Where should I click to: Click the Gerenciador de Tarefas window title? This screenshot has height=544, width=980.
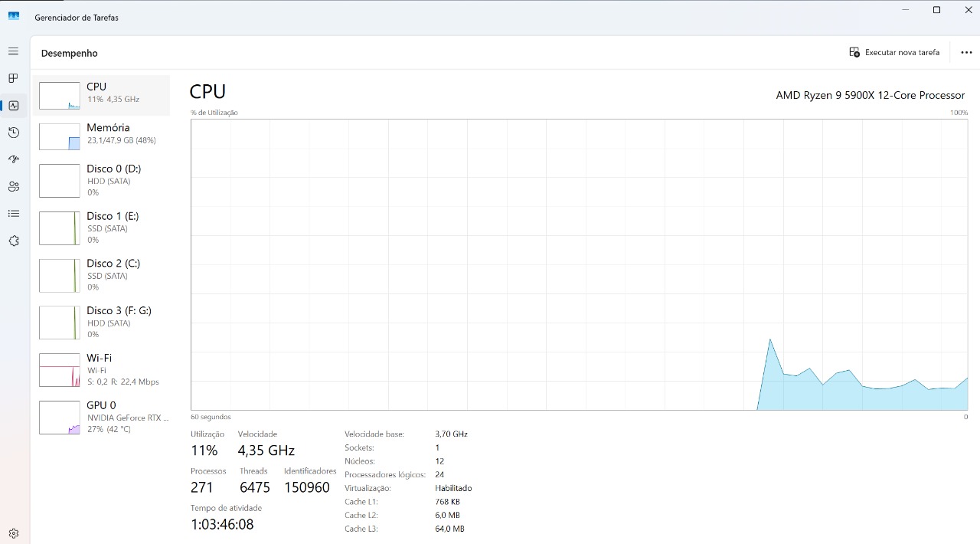click(77, 18)
